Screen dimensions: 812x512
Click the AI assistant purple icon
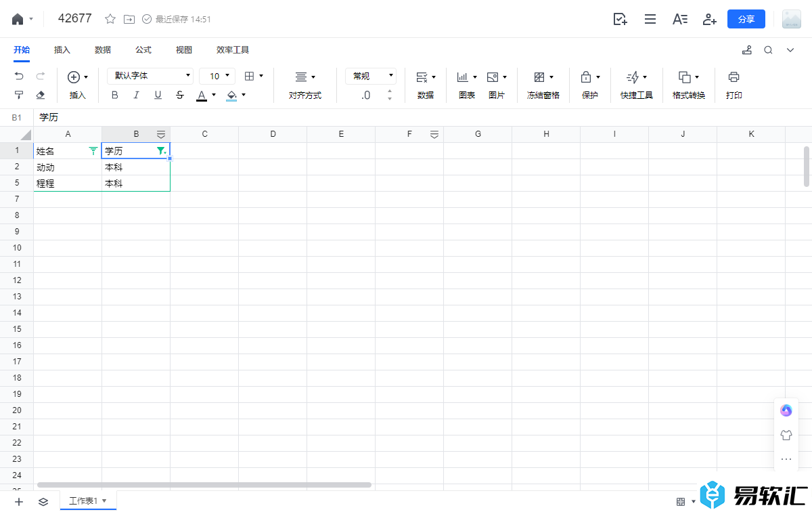coord(786,410)
